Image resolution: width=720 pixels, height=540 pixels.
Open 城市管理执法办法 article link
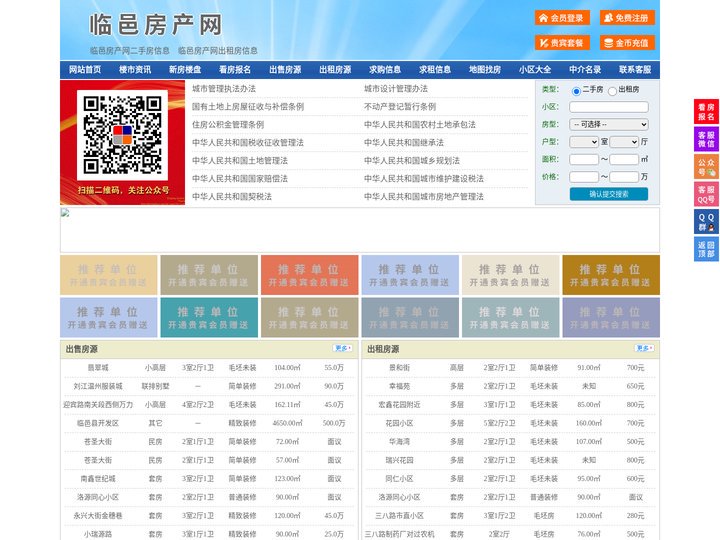coord(224,89)
